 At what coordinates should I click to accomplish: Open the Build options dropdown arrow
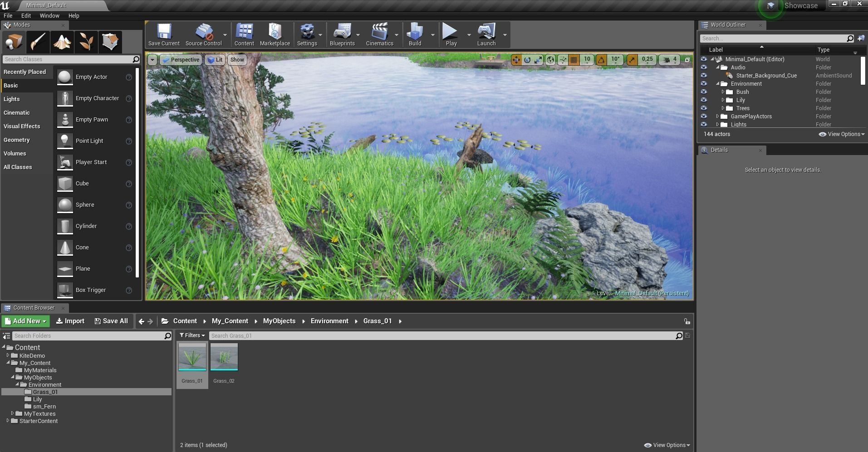(x=432, y=35)
